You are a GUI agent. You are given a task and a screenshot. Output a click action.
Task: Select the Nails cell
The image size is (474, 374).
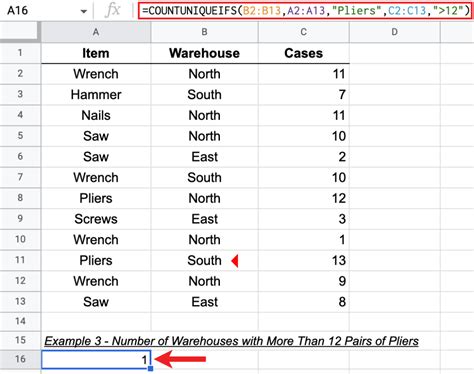coord(96,115)
